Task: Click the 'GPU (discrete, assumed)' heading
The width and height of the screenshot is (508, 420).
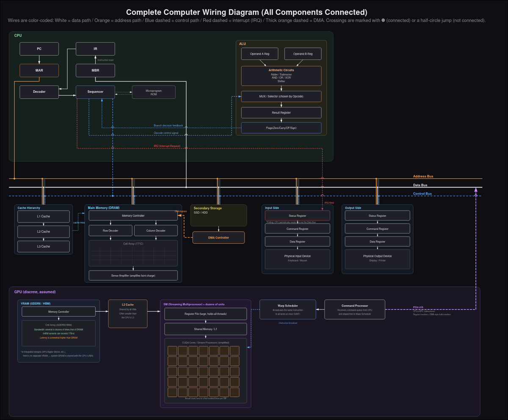Action: pos(35,292)
